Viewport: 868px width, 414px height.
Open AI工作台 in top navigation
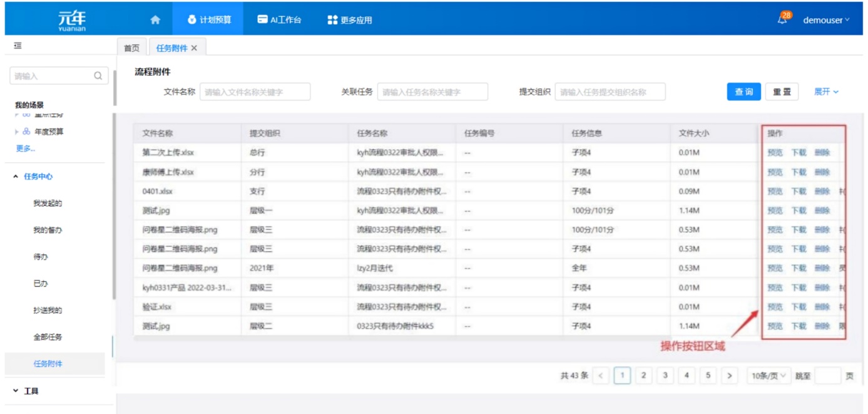279,20
